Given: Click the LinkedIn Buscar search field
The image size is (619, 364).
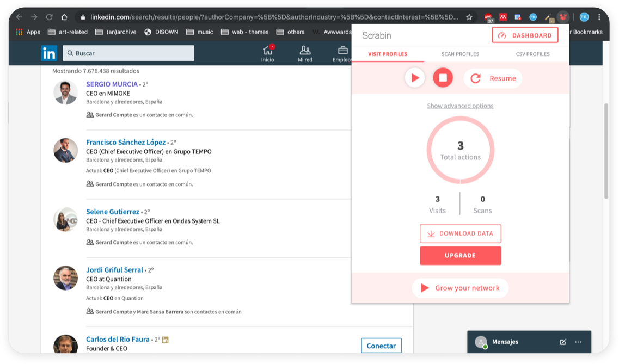Looking at the screenshot, I should click(128, 53).
